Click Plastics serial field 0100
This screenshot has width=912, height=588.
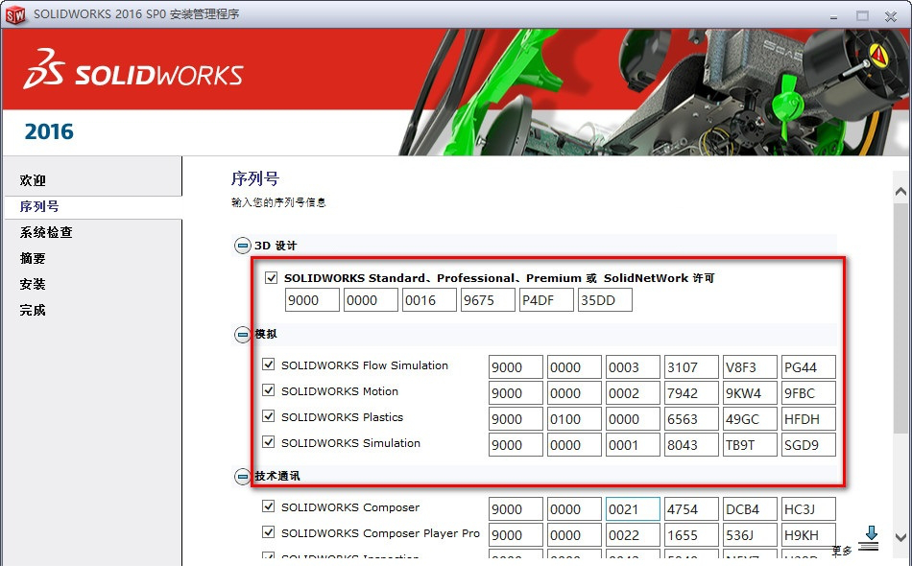(574, 419)
